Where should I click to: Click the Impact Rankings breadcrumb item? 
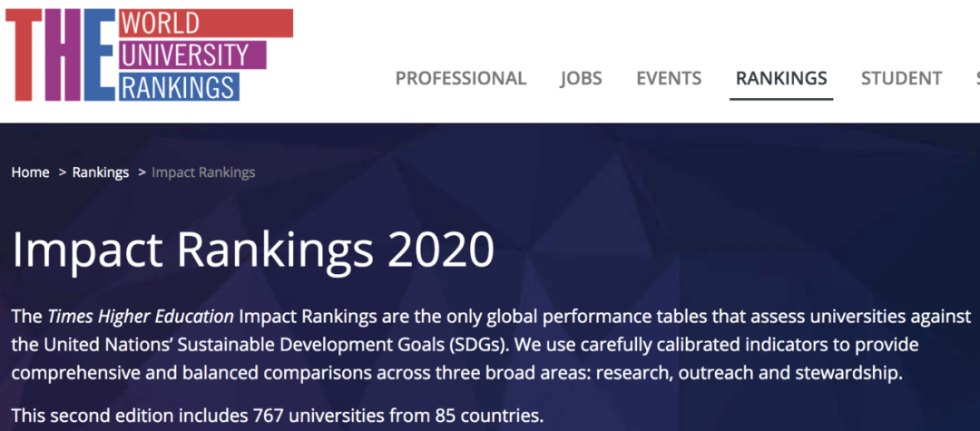pyautogui.click(x=203, y=172)
